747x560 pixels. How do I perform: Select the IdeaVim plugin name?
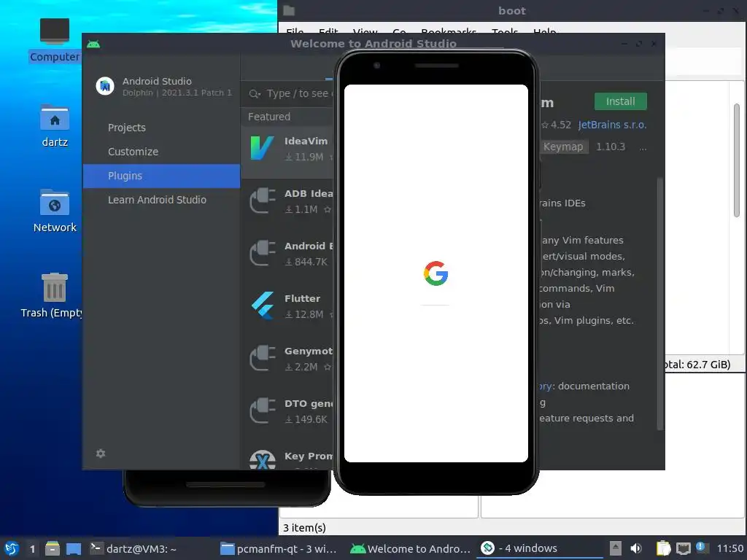306,141
